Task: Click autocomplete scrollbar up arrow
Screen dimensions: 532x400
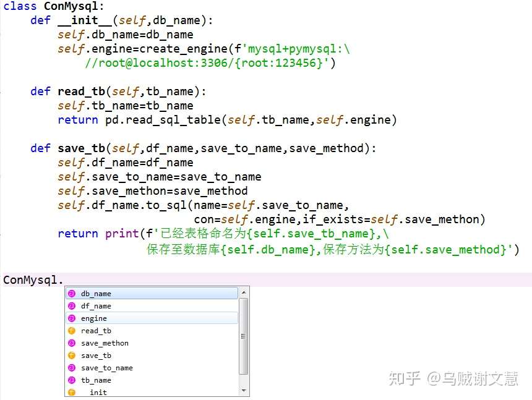Action: tap(244, 292)
